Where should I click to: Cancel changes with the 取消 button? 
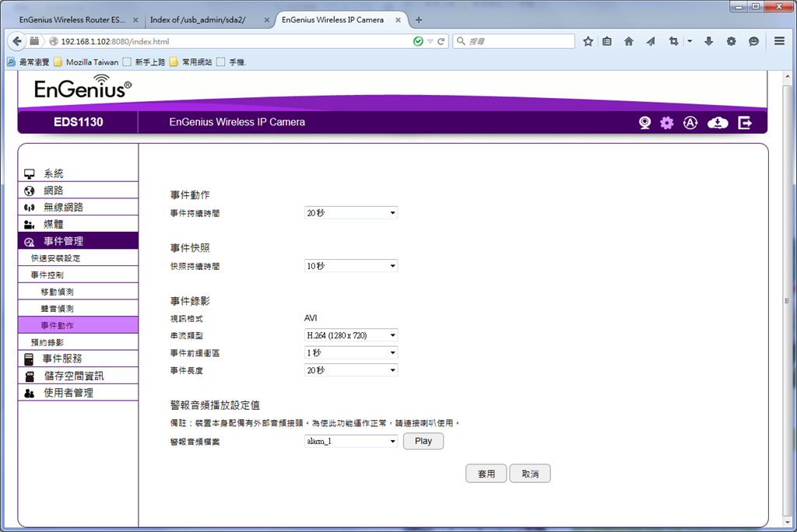(529, 474)
